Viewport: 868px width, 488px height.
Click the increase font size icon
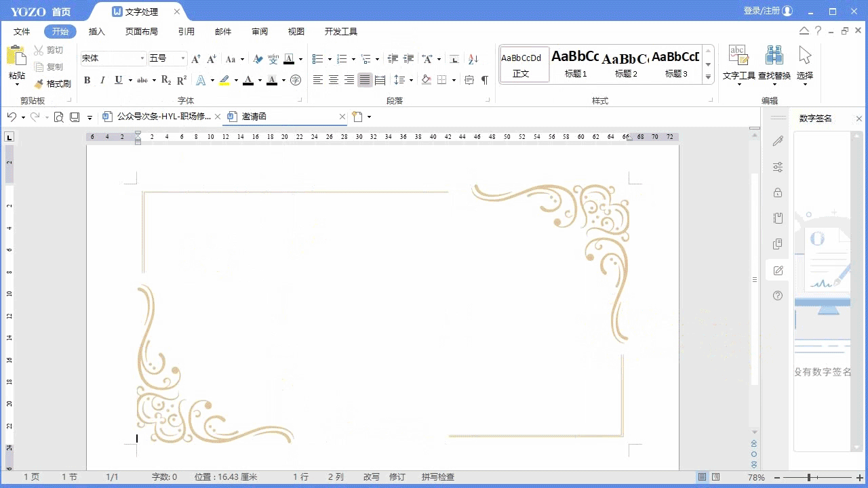click(x=195, y=59)
